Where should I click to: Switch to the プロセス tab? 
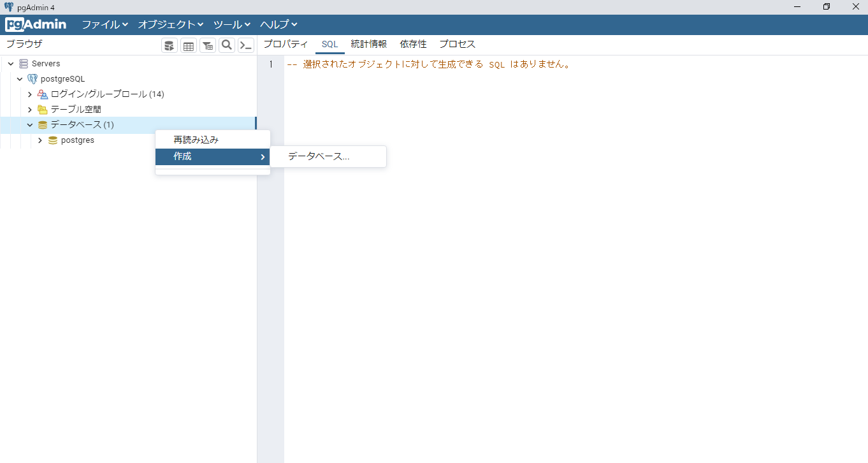pos(457,44)
